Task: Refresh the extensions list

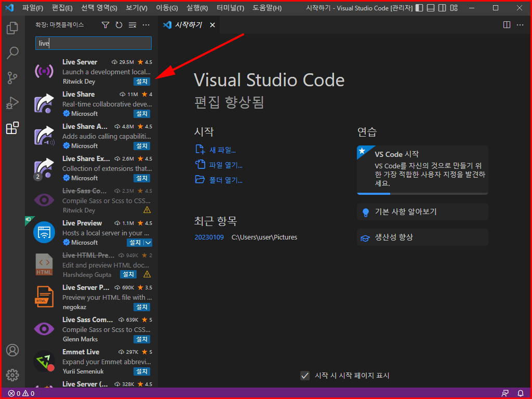Action: pos(119,25)
